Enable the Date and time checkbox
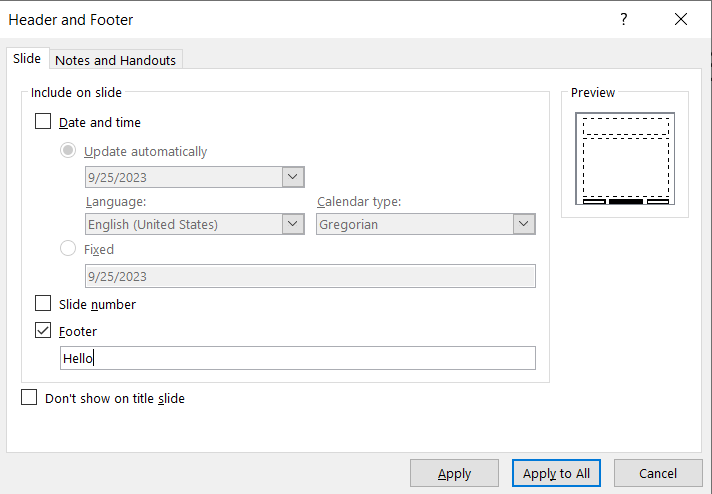Screen dimensions: 712x494 click(43, 122)
